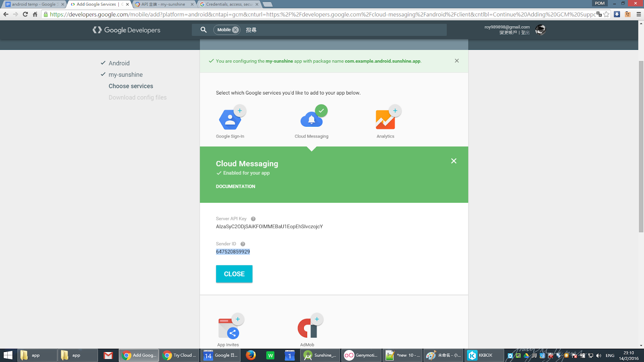Click the Server API Key value
644x362 pixels.
(x=269, y=226)
